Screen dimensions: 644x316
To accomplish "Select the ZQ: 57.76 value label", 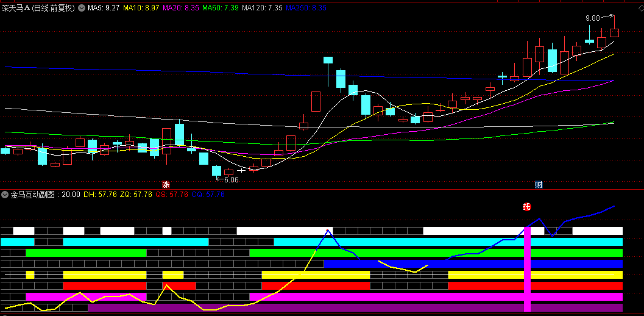I will tap(136, 195).
